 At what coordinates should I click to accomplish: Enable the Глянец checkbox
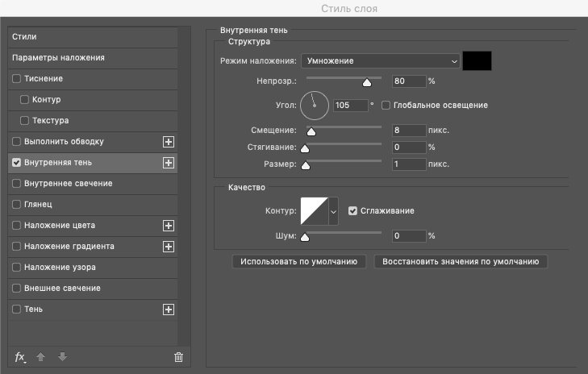[16, 205]
